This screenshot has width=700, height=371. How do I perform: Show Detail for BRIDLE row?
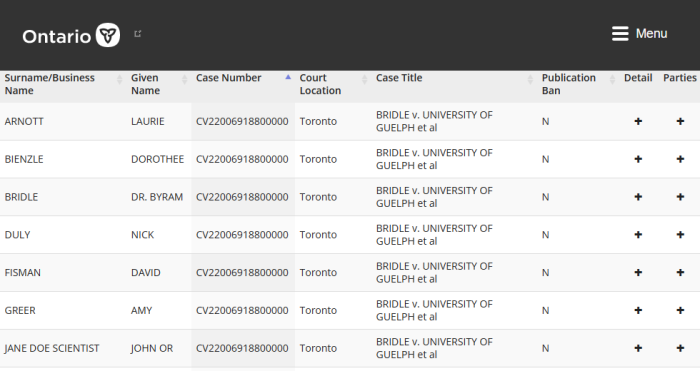(x=638, y=197)
